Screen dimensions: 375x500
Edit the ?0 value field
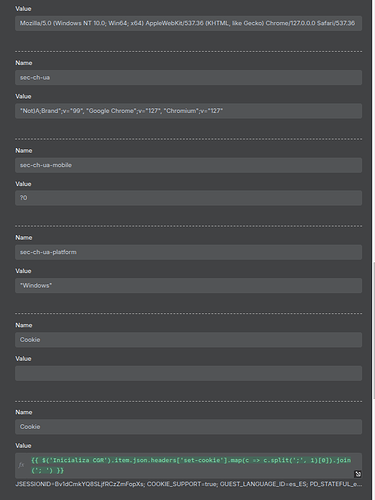coord(188,198)
